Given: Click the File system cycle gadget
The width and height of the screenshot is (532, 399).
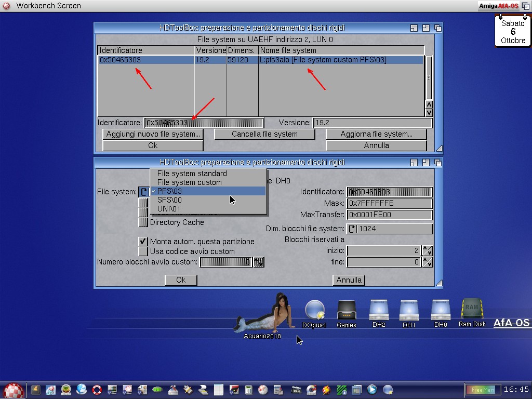Looking at the screenshot, I should [143, 192].
